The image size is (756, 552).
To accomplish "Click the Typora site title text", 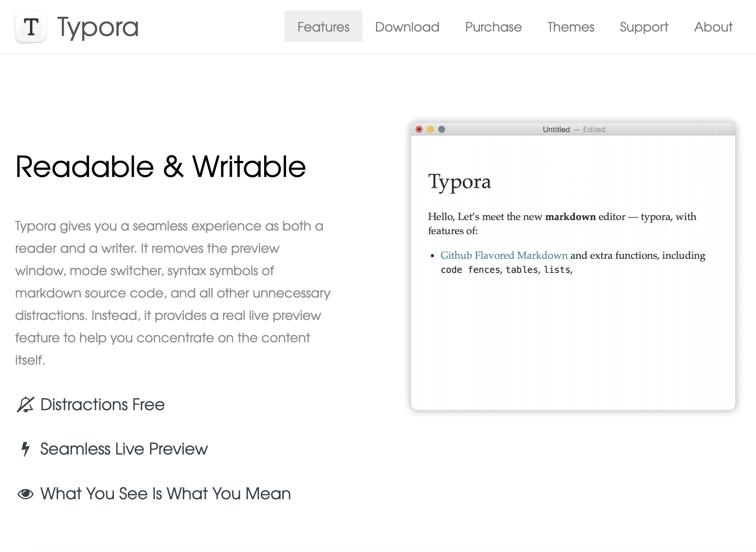I will 98,27.
